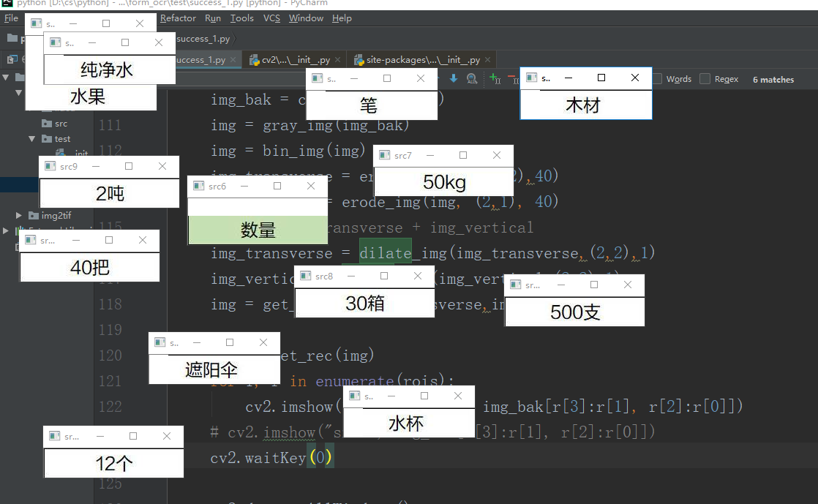818x504 pixels.
Task: Click the img2tif folder icon
Action: (34, 216)
